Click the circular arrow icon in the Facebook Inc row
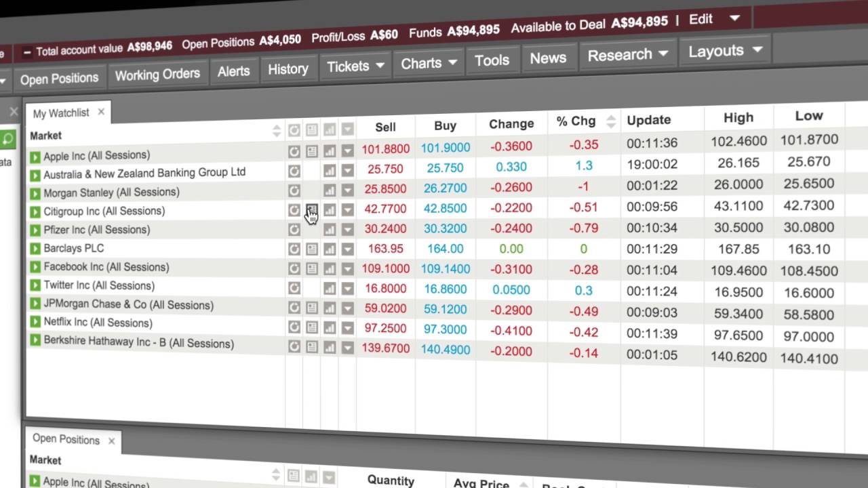Image resolution: width=868 pixels, height=488 pixels. (x=294, y=269)
